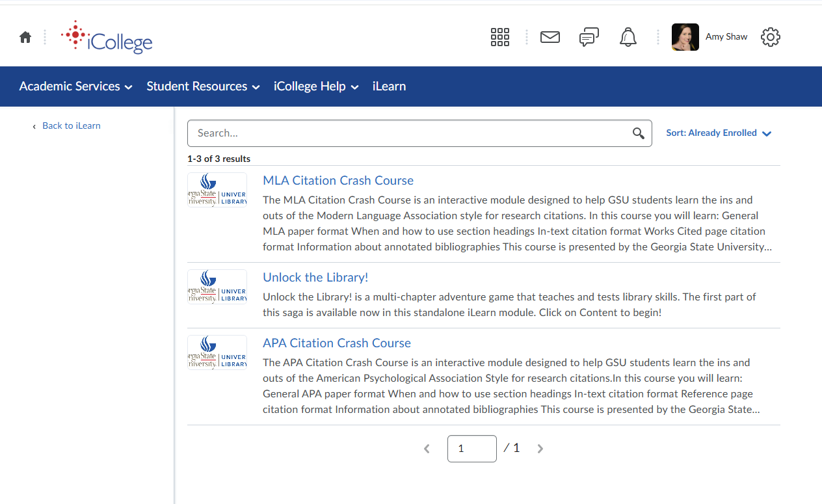Open the Unlock the Library! course link
Screen dimensions: 822x504
(315, 278)
